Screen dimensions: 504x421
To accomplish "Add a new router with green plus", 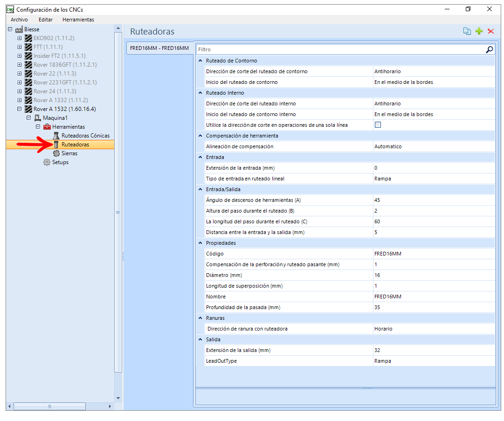I will [479, 31].
